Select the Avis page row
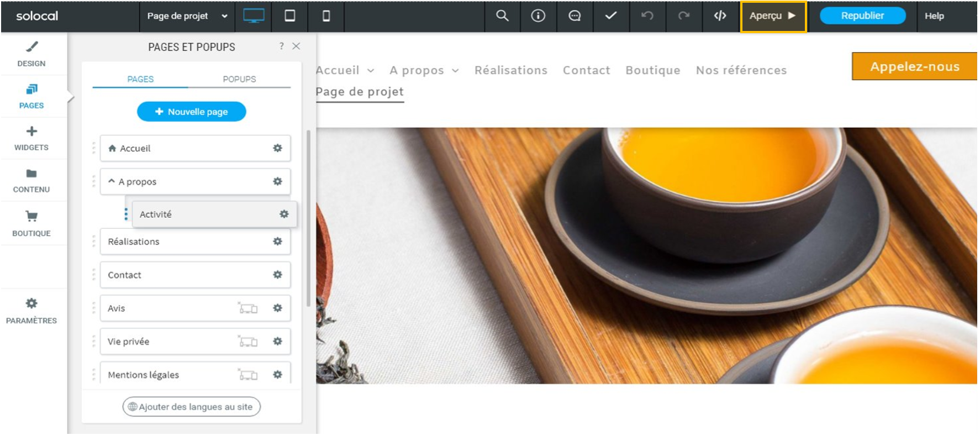This screenshot has width=980, height=435. (x=195, y=308)
